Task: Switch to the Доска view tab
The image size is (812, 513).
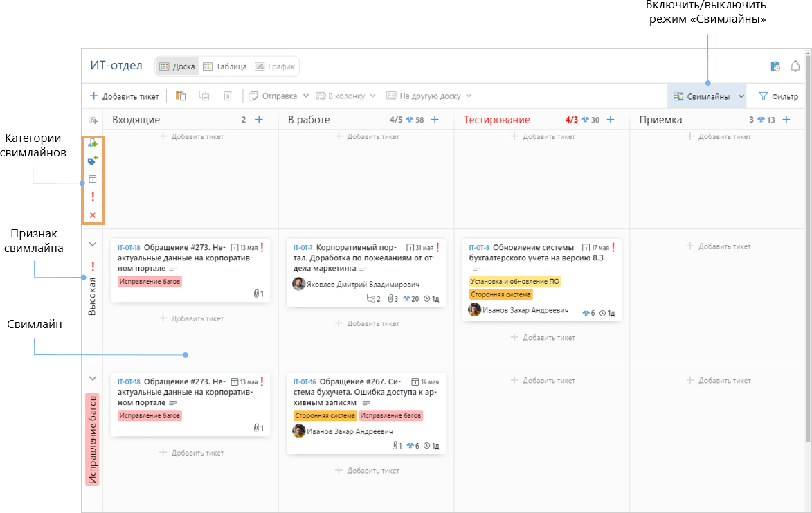Action: [177, 66]
